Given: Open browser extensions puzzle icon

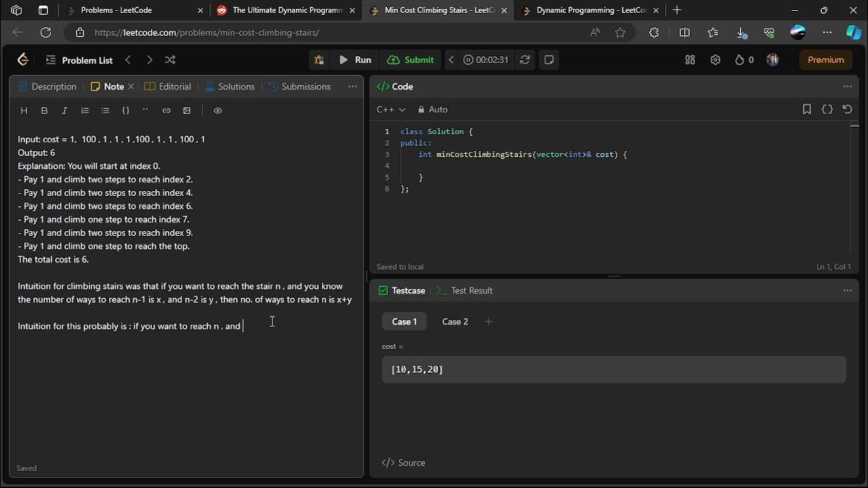Looking at the screenshot, I should (654, 33).
